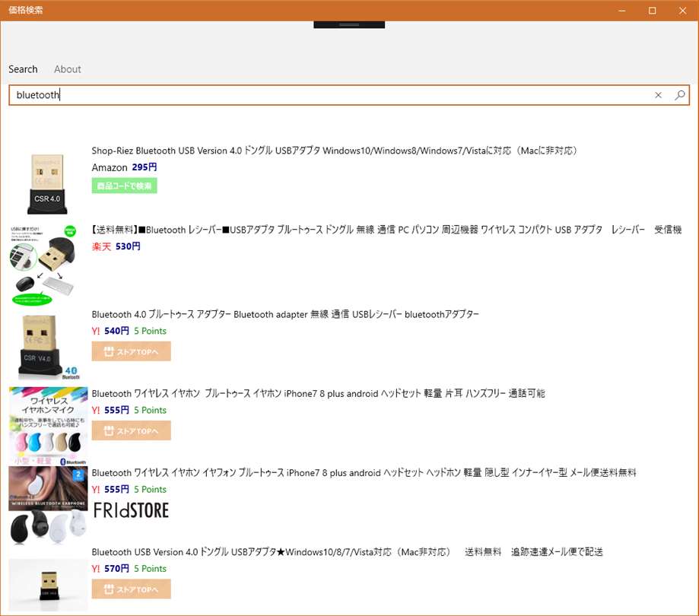The image size is (699, 616).
Task: Click the 295円 price
Action: click(x=145, y=167)
